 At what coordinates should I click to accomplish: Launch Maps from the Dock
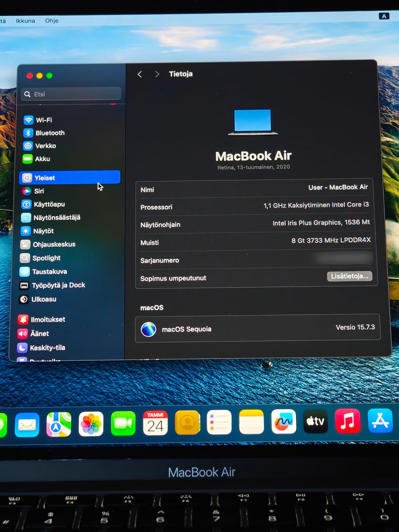[59, 424]
